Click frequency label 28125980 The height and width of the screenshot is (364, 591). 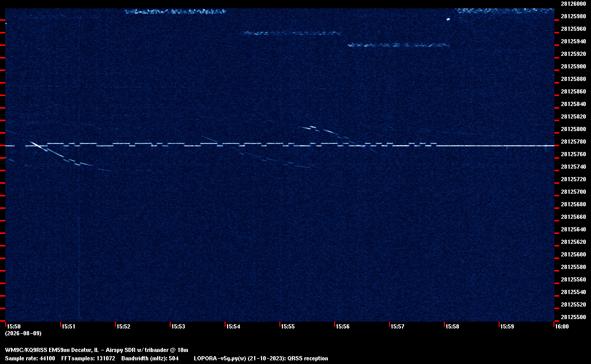coord(573,16)
